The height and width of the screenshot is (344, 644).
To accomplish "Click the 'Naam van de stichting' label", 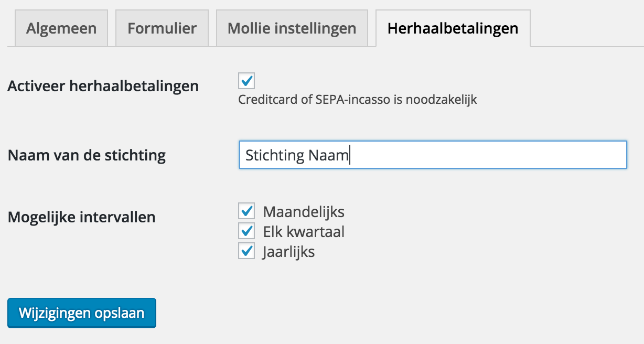I will (x=87, y=155).
